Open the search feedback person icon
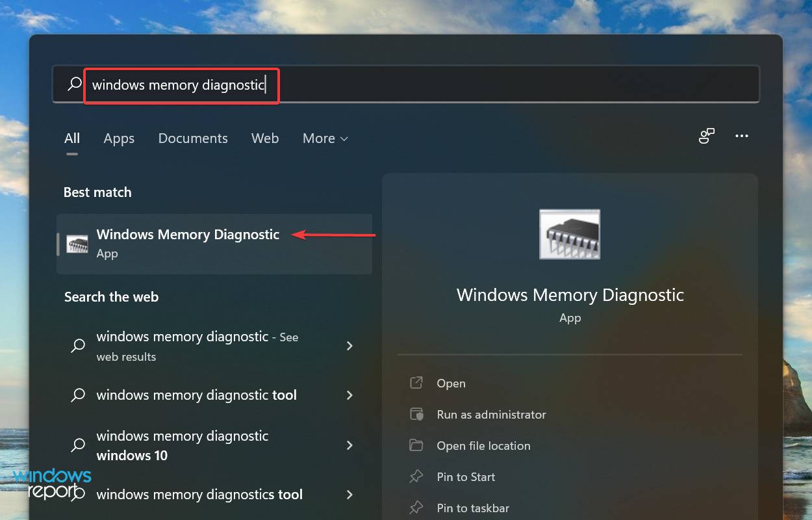Image resolution: width=812 pixels, height=520 pixels. 706,136
